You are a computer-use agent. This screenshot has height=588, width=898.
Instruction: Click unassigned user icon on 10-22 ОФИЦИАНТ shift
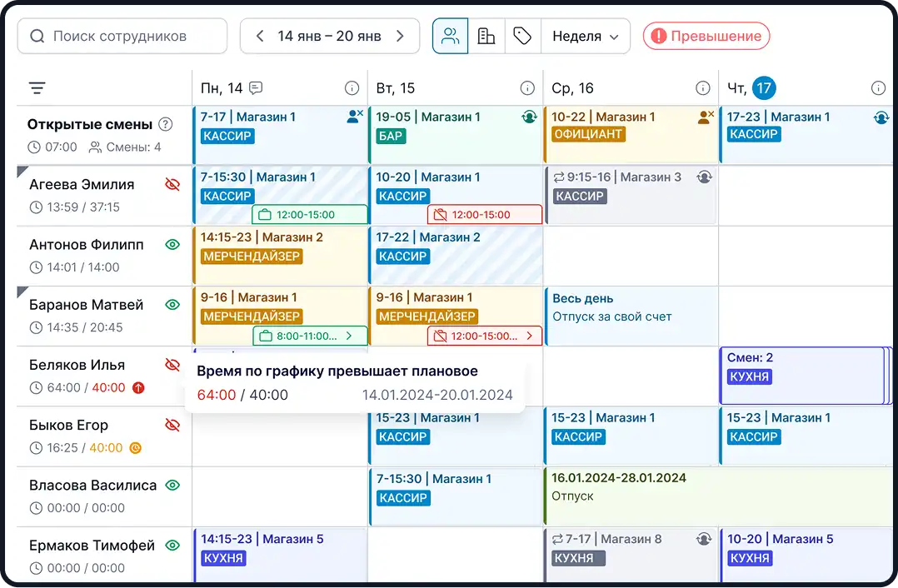point(706,117)
